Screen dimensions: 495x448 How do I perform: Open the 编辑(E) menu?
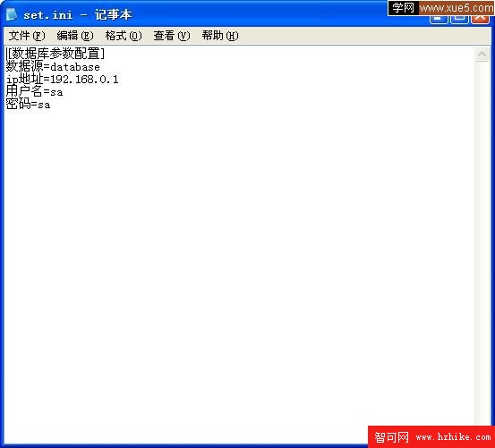tap(75, 36)
